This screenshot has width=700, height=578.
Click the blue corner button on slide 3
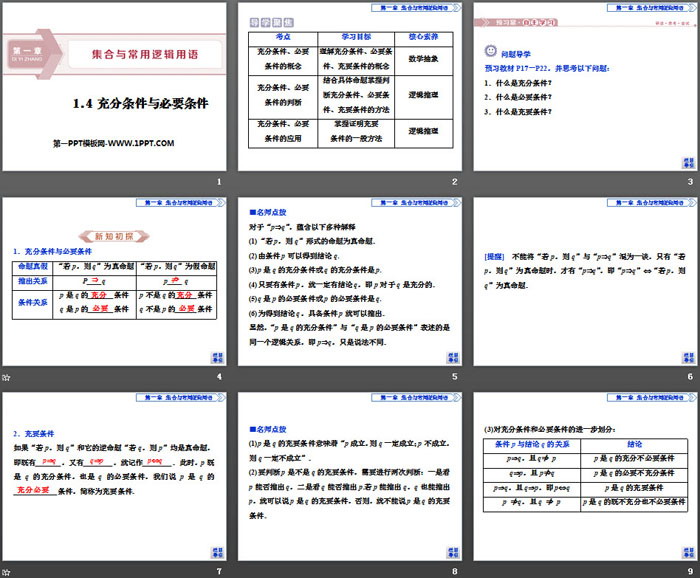point(687,161)
